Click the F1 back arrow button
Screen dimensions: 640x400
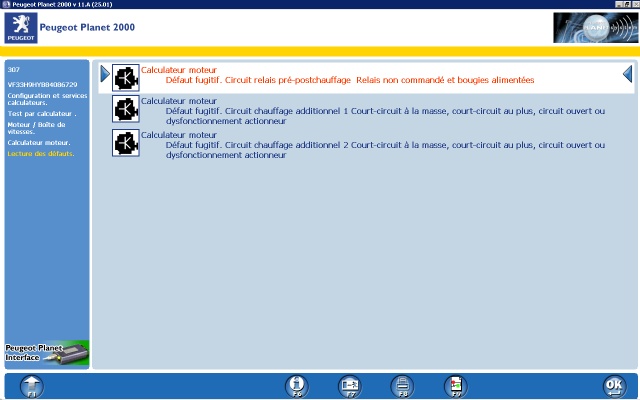click(32, 386)
